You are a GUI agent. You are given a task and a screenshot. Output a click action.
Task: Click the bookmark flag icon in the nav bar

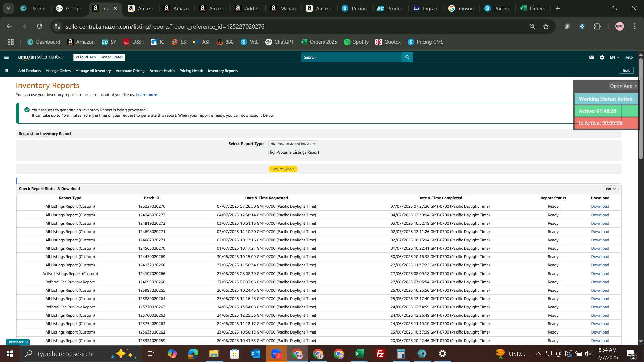point(7,71)
